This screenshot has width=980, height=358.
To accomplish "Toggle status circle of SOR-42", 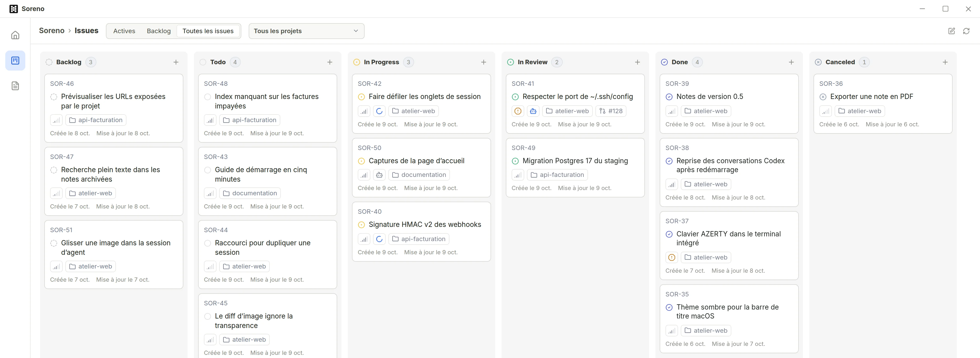I will [361, 97].
